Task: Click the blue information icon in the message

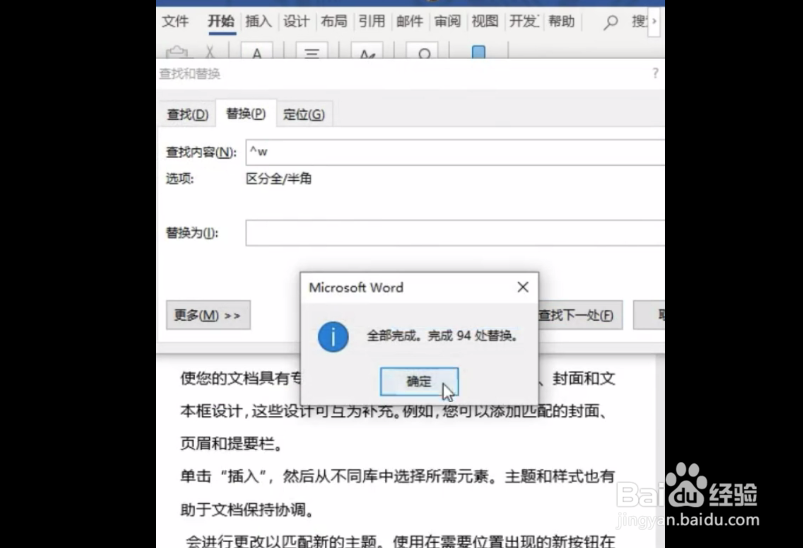Action: coord(333,336)
